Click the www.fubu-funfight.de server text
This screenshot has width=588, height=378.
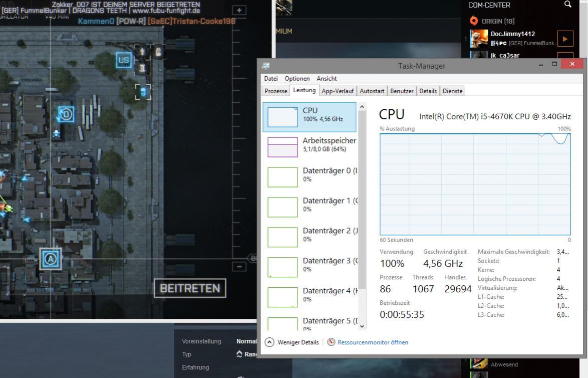click(x=166, y=11)
